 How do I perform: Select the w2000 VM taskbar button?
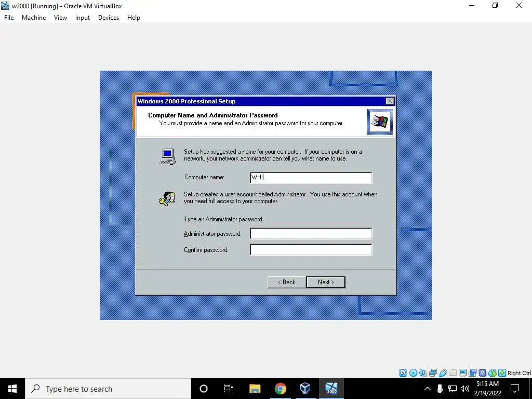pos(331,389)
